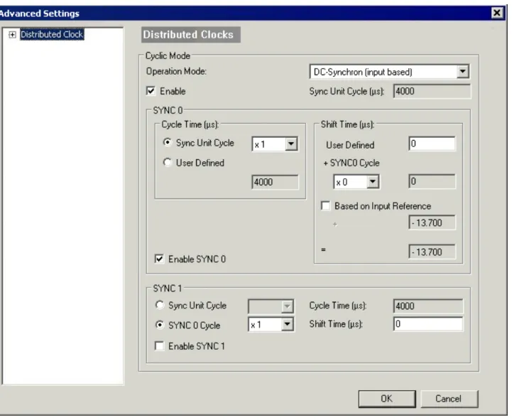
Task: Click SYNC 0 cycle time 4000 field
Action: click(275, 182)
